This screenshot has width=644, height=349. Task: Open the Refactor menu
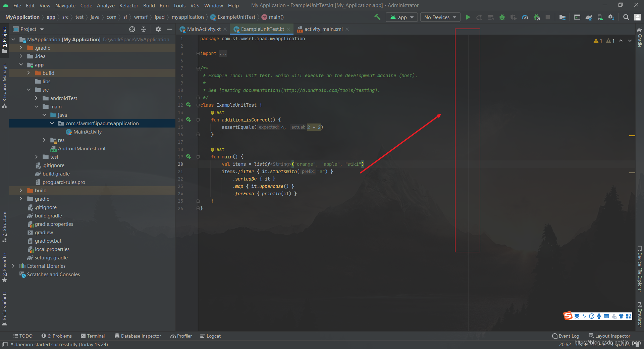point(128,5)
